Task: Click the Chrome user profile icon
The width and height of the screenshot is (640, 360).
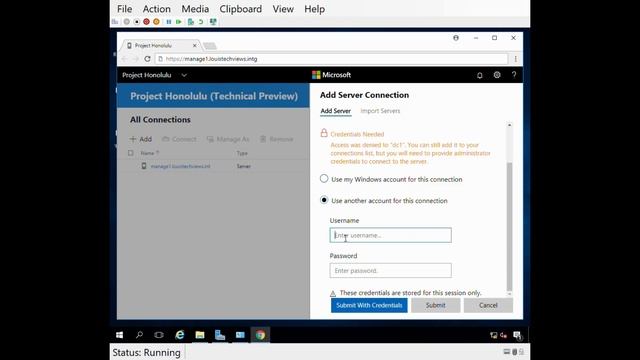Action: coord(456,38)
